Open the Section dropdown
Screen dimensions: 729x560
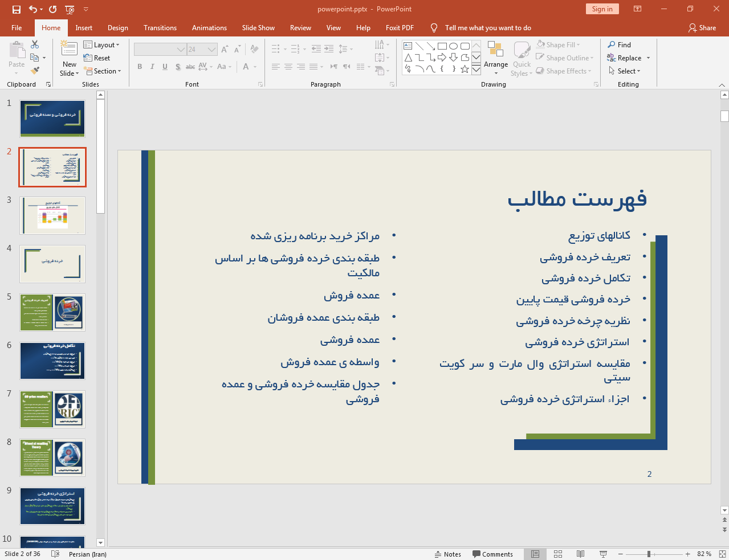pyautogui.click(x=103, y=71)
